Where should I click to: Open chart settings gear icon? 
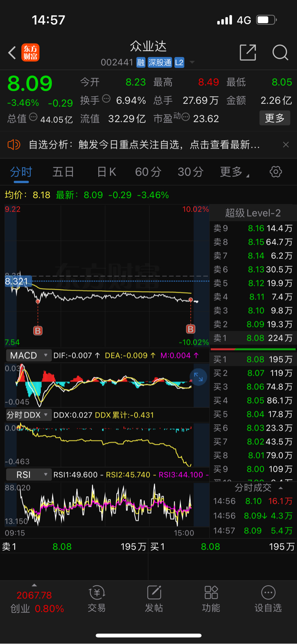point(276,172)
